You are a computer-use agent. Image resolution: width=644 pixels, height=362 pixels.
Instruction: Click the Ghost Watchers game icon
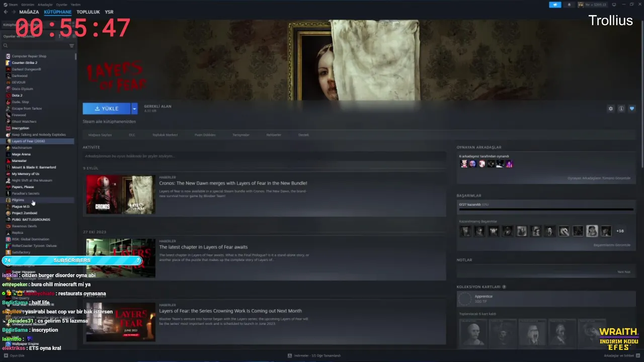pyautogui.click(x=8, y=122)
